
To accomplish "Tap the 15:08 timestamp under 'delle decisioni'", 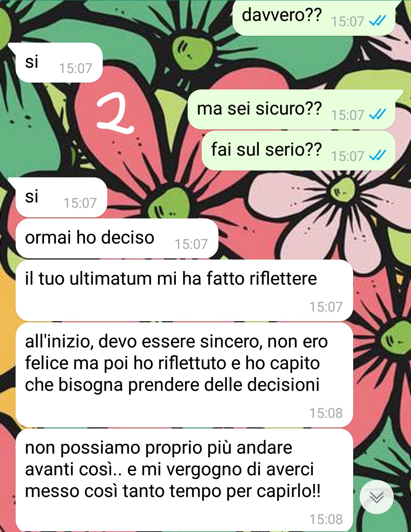I will coord(326,413).
